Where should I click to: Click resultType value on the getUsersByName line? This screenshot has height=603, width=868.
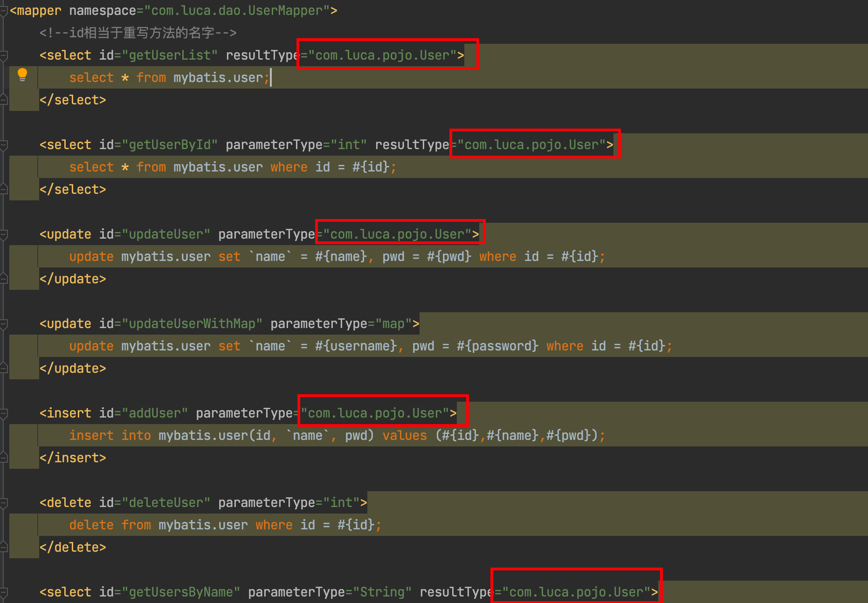click(576, 592)
